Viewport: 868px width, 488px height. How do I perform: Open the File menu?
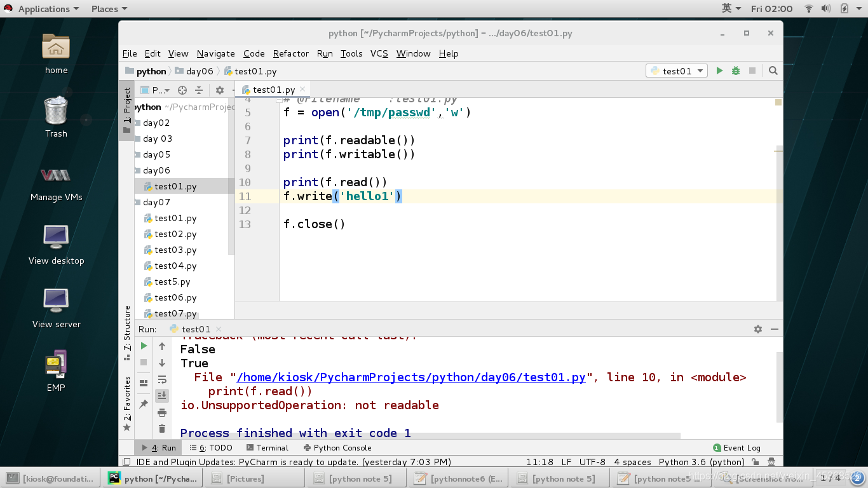point(130,53)
